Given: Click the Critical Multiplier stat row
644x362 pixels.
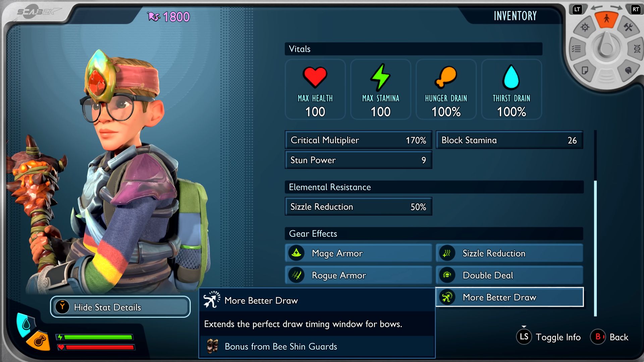Looking at the screenshot, I should click(x=358, y=140).
